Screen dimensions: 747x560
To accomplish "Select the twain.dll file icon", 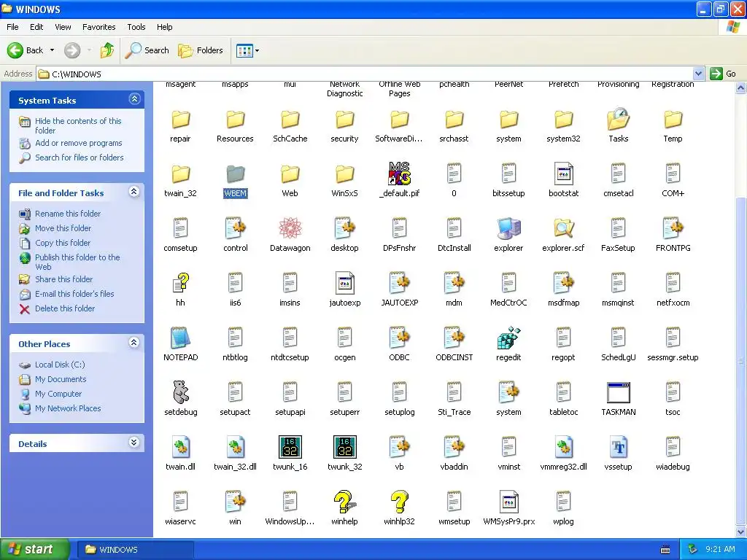I will coord(181,447).
